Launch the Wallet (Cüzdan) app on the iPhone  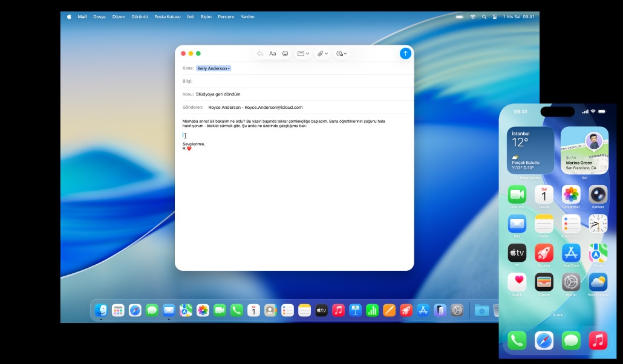click(x=544, y=282)
